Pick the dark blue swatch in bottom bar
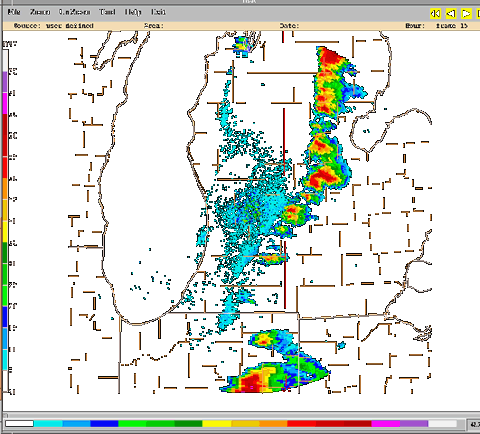 [104, 424]
